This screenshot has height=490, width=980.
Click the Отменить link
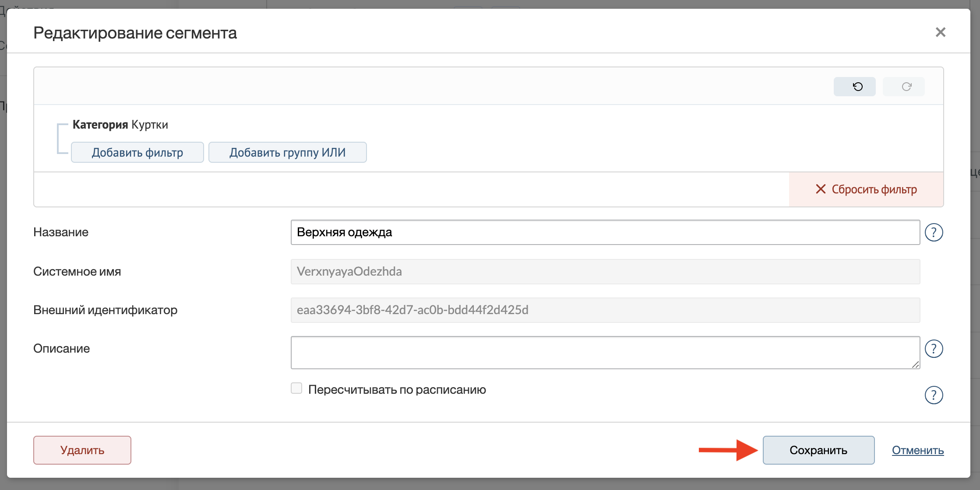click(918, 450)
